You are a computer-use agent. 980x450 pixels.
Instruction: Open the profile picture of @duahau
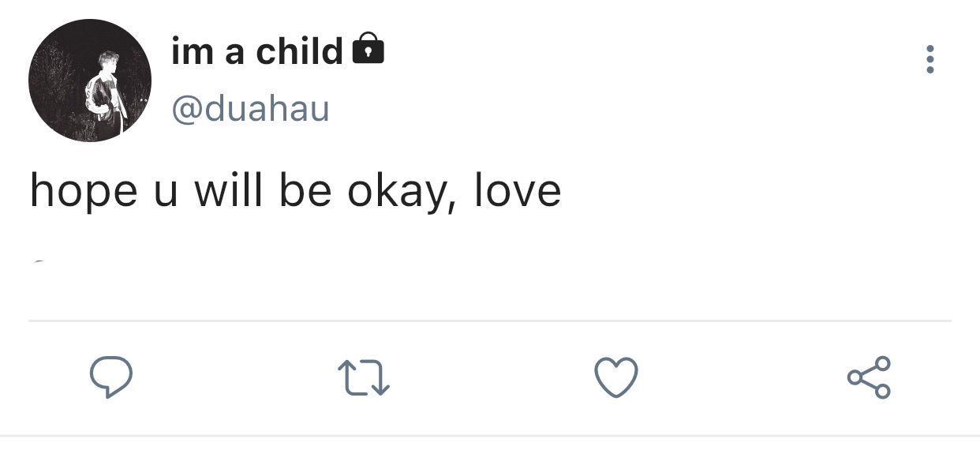90,81
